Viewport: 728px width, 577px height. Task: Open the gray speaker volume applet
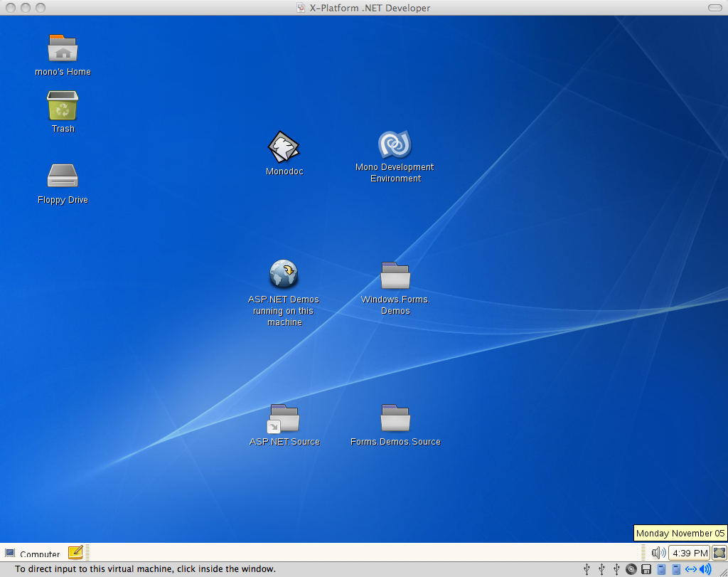[658, 553]
